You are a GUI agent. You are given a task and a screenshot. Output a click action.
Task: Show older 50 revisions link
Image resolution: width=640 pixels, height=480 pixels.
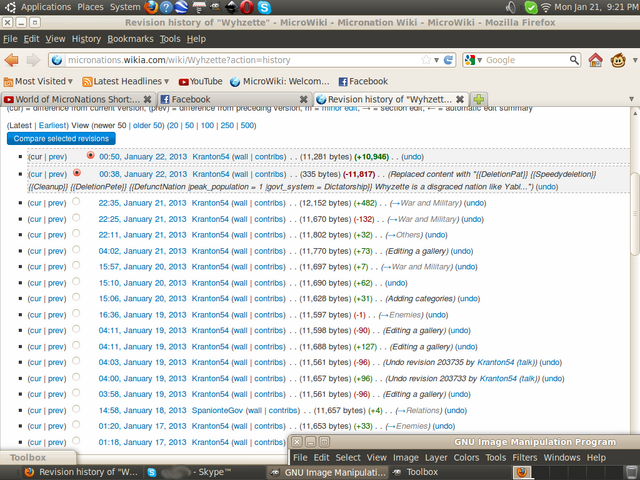[148, 126]
